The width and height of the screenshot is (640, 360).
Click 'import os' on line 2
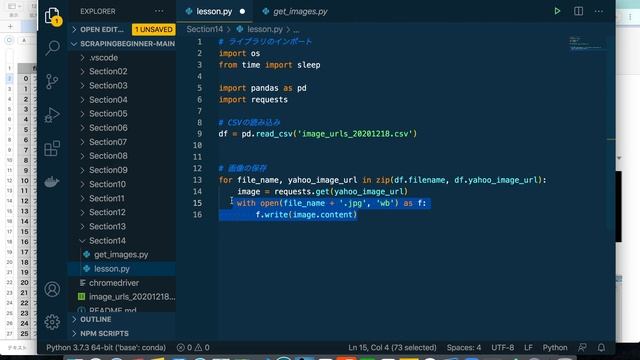coord(239,53)
